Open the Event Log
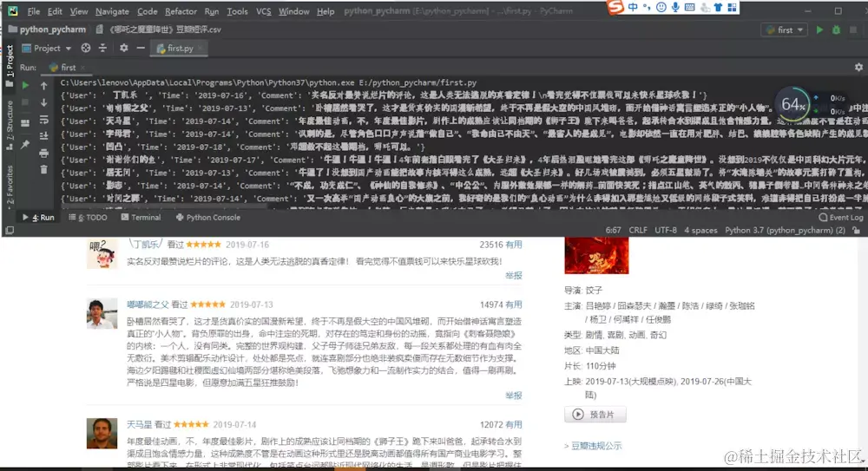Screen dimensions: 868x471 (x=841, y=218)
